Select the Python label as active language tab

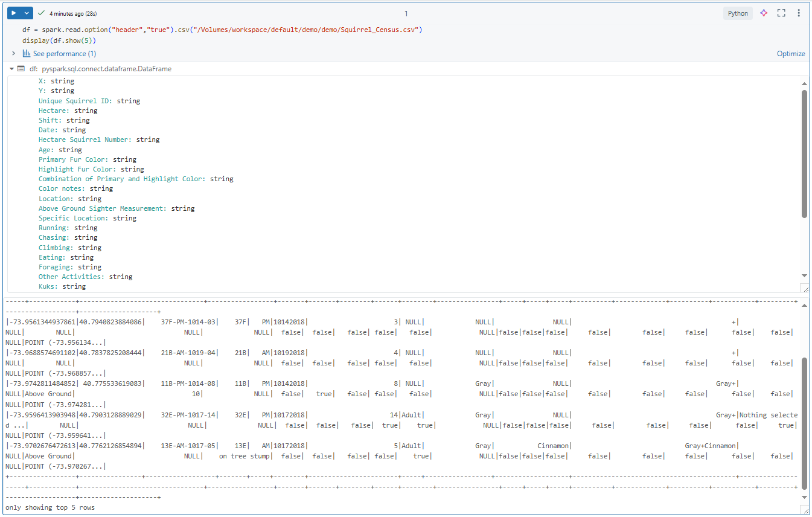738,13
